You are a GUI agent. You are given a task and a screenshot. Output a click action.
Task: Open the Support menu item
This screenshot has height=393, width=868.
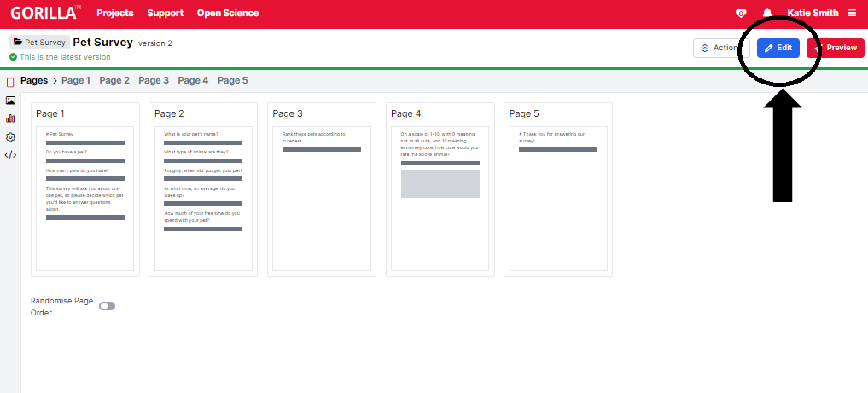click(x=165, y=13)
